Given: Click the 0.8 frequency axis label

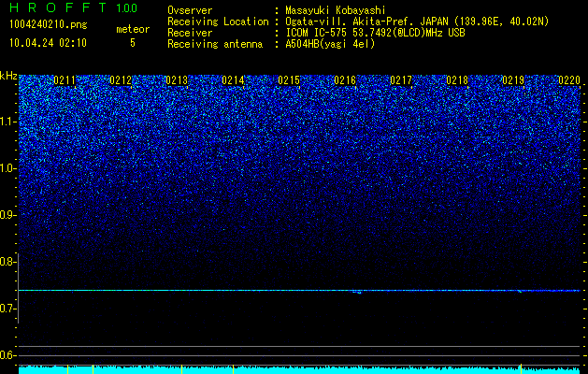Looking at the screenshot, I should 7,262.
